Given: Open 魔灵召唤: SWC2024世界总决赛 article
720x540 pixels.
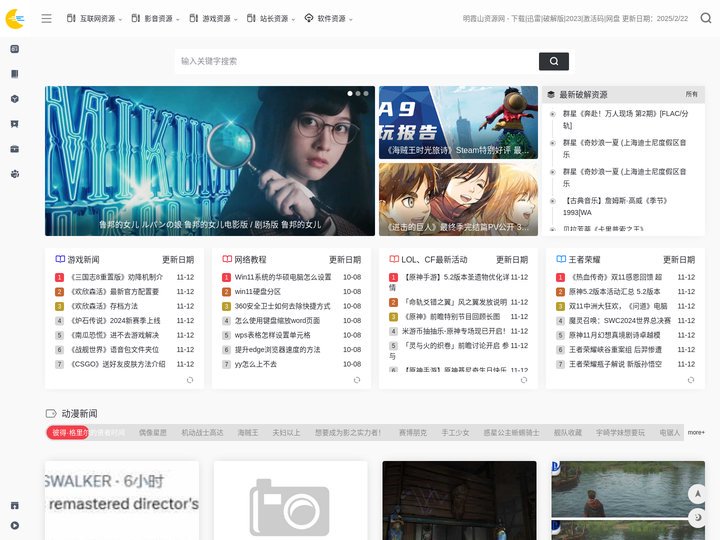Looking at the screenshot, I should point(619,321).
